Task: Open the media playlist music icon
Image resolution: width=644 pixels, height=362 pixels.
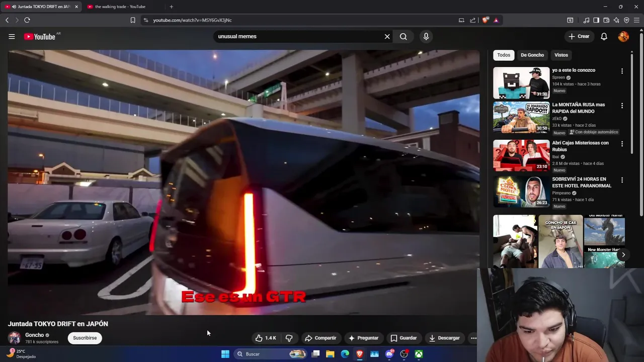Action: 586,20
